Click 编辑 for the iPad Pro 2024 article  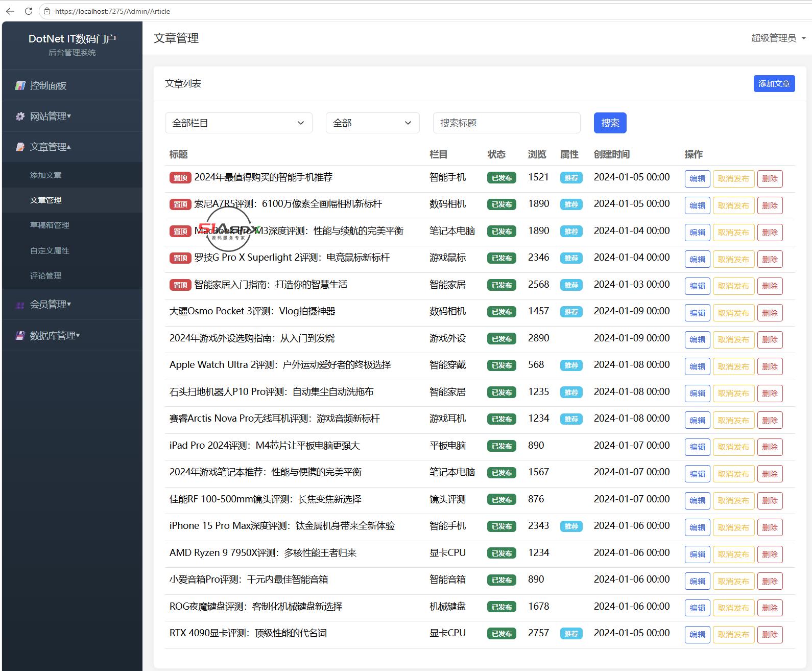[697, 447]
